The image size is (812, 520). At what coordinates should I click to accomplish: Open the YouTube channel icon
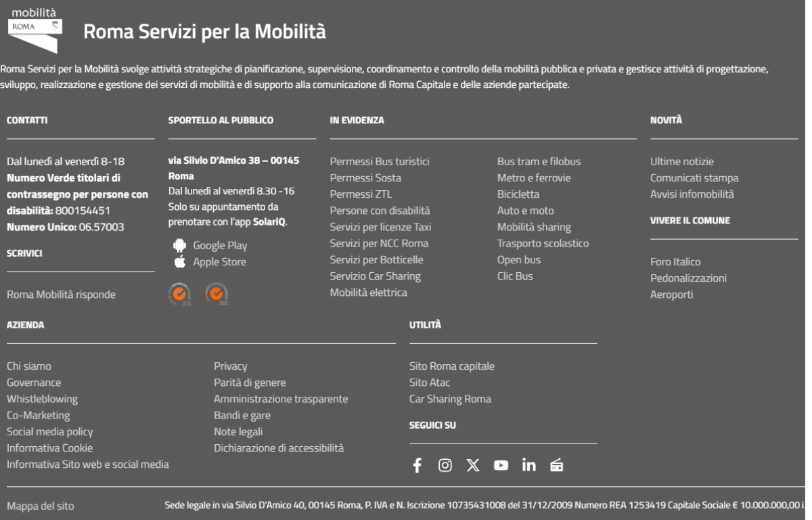tap(501, 465)
